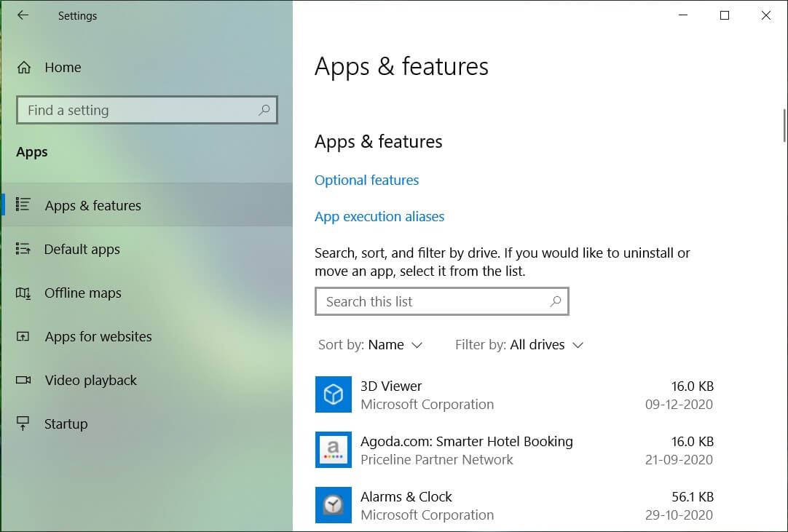
Task: Click the 56.1 KB size value
Action: coord(693,497)
